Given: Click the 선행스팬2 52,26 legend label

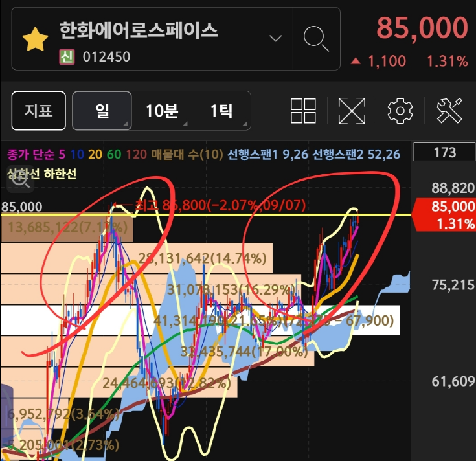Looking at the screenshot, I should coord(356,155).
